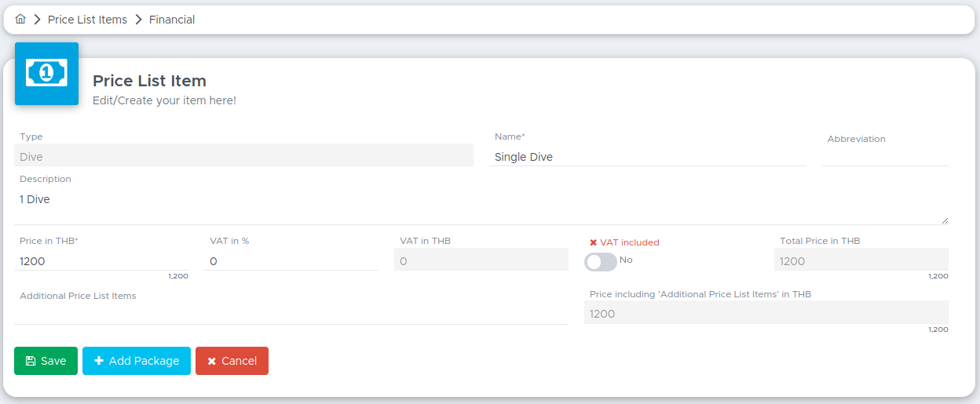Focus the Name field containing Single Dive
This screenshot has height=404, width=980.
648,157
